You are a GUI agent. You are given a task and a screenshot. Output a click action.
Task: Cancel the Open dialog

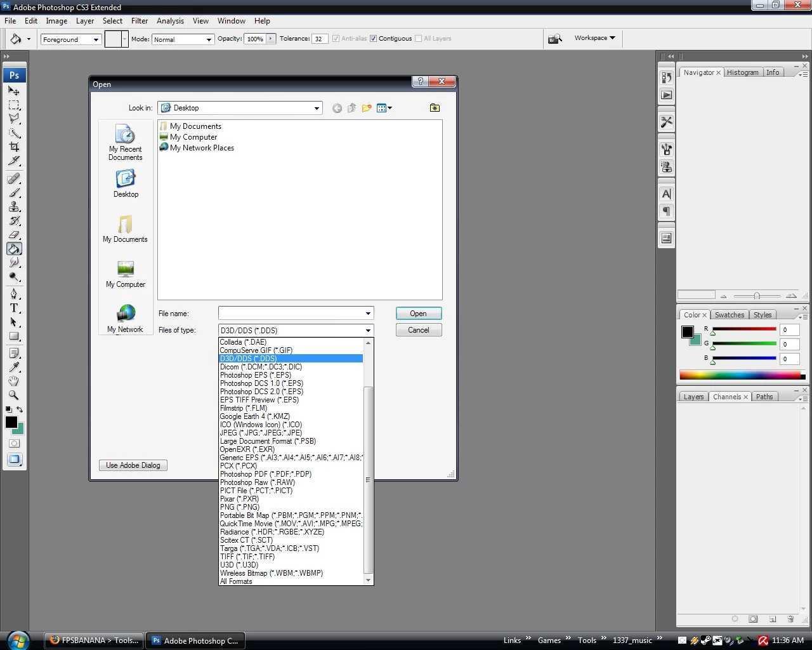click(418, 329)
